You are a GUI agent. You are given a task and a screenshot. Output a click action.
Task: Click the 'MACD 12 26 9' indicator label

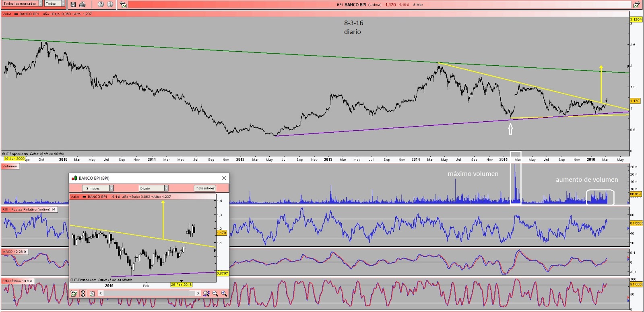click(x=14, y=252)
